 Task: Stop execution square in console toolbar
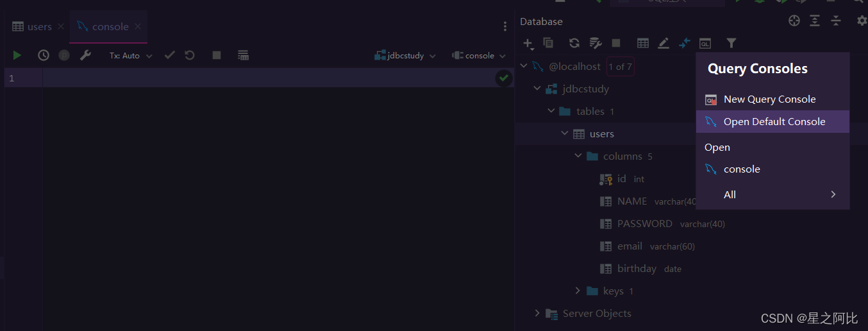(217, 55)
